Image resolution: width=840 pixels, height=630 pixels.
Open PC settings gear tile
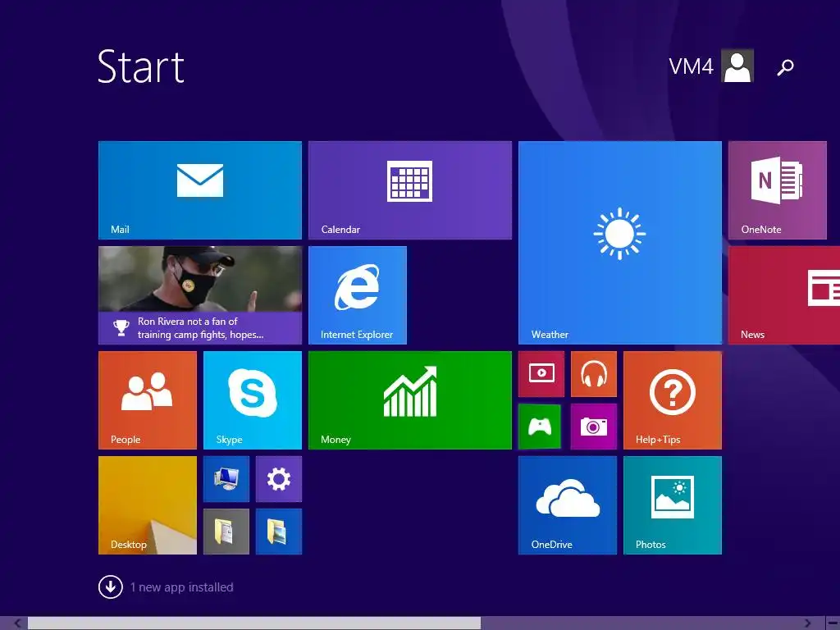(x=279, y=479)
